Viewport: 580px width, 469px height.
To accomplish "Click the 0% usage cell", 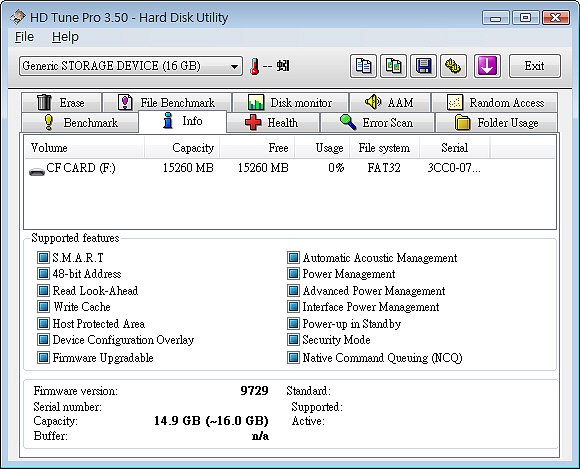I will [336, 168].
